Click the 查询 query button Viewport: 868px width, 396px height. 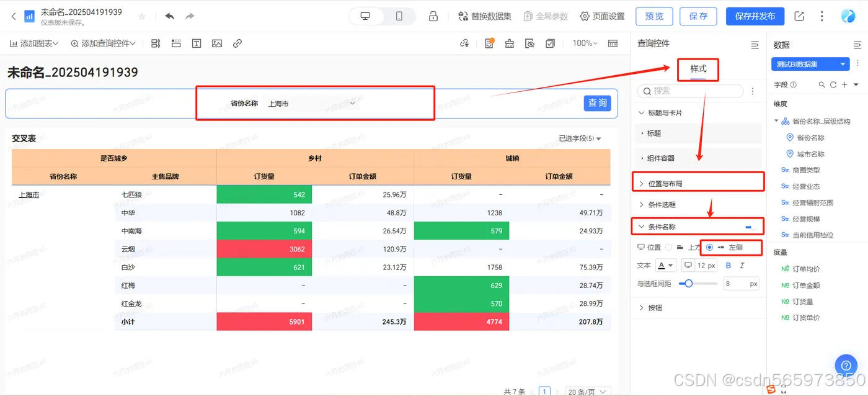tap(598, 103)
